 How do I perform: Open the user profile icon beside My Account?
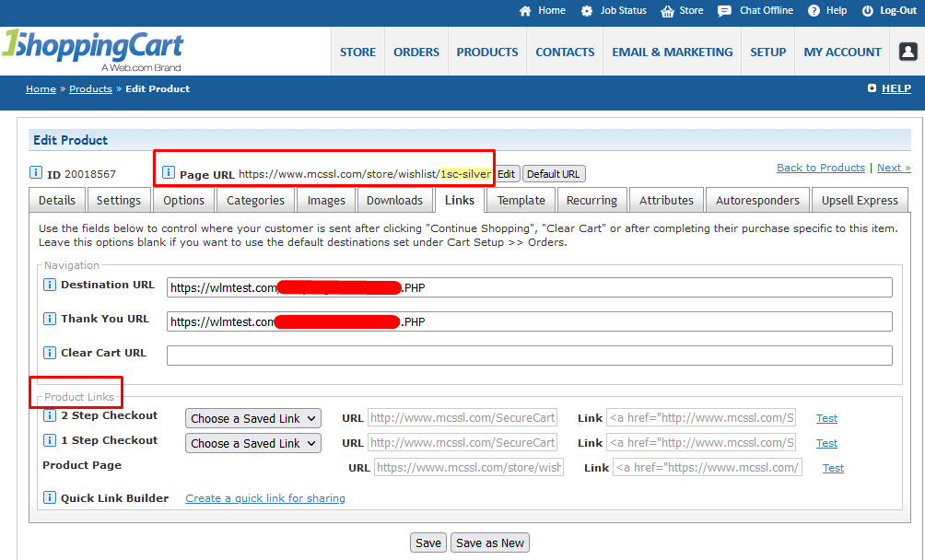point(907,52)
